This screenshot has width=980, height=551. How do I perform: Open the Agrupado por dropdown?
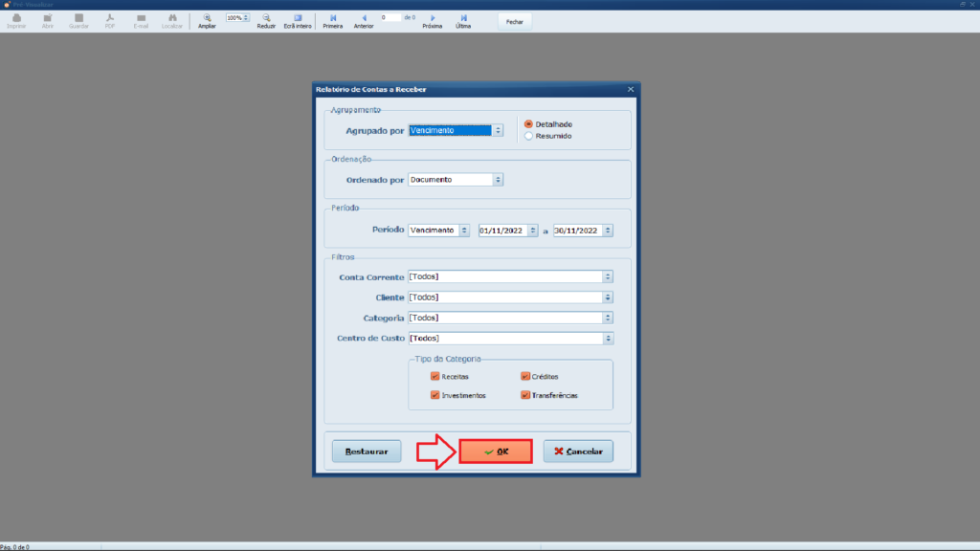click(498, 130)
